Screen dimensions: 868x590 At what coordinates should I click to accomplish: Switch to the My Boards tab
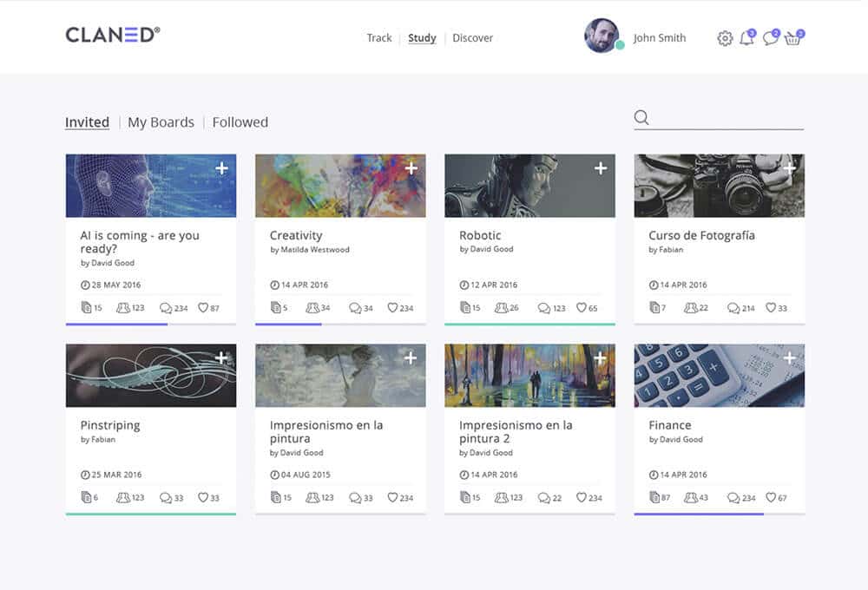click(x=161, y=122)
